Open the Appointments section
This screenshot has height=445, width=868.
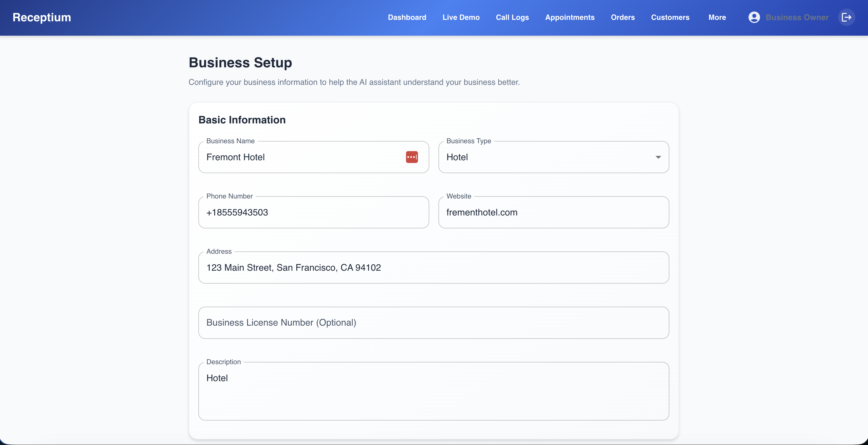pos(569,17)
